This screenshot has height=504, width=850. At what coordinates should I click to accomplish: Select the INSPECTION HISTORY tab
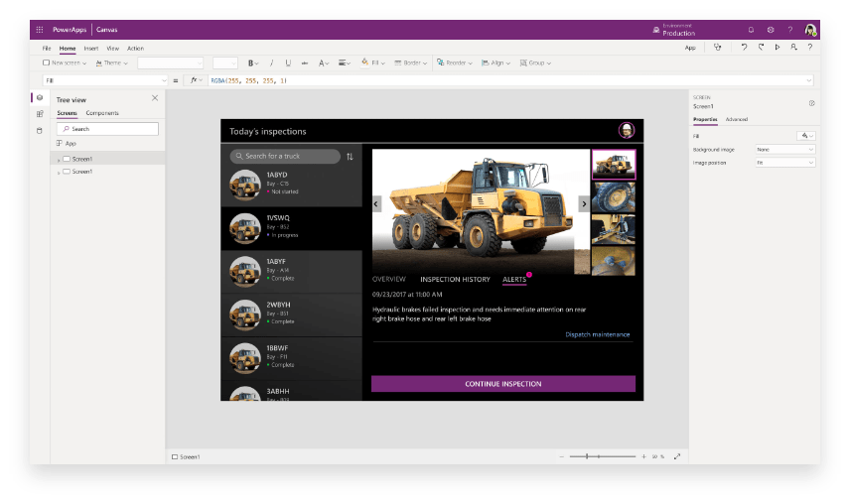coord(455,280)
